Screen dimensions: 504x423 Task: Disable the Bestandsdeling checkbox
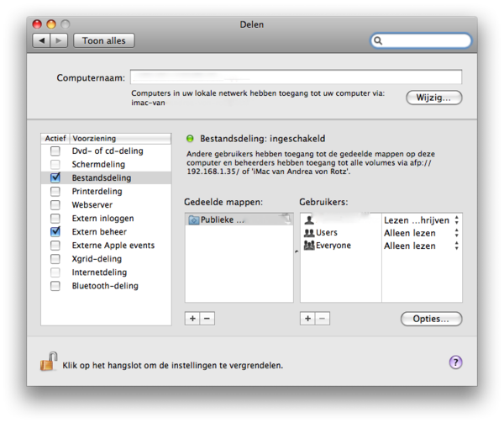click(55, 178)
